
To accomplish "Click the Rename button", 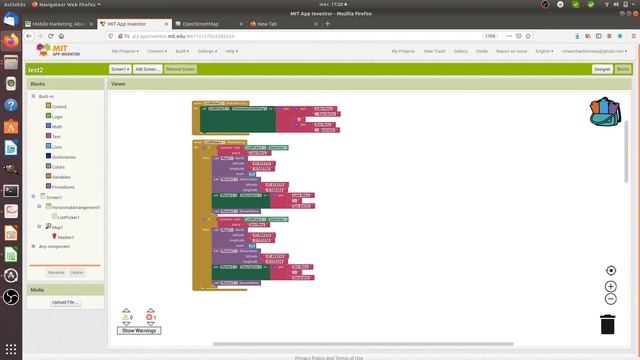I will pyautogui.click(x=56, y=272).
